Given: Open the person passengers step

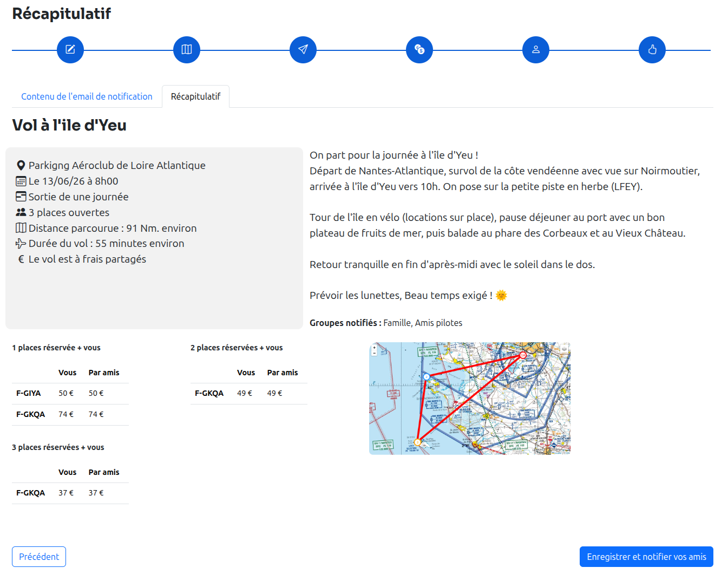Looking at the screenshot, I should pos(536,50).
